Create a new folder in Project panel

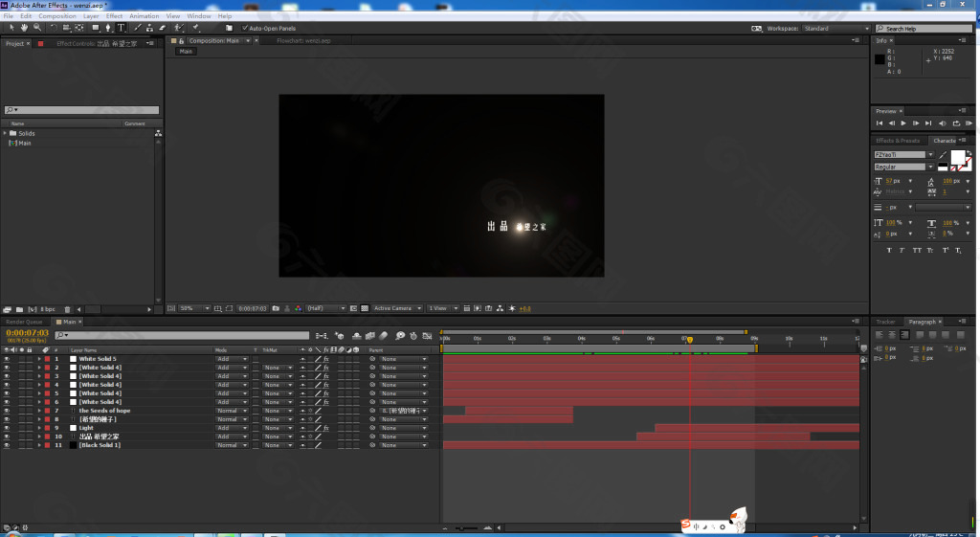pyautogui.click(x=19, y=309)
